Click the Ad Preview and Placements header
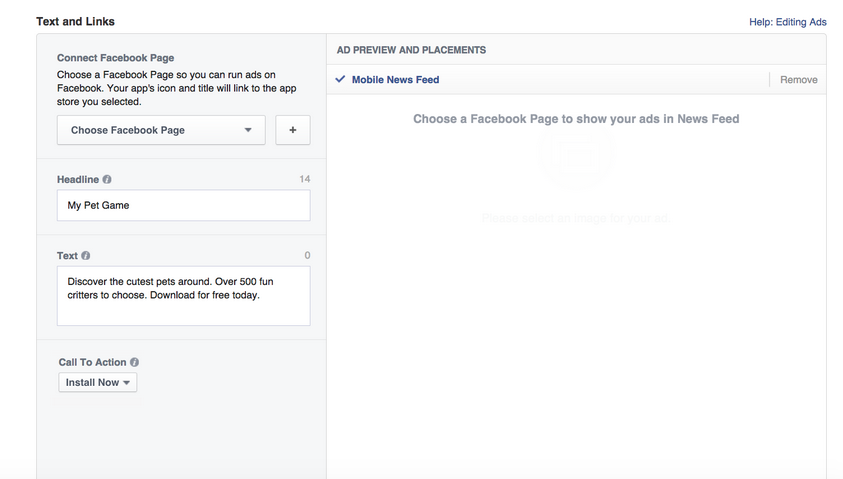Screen dimensions: 843x479 411,49
